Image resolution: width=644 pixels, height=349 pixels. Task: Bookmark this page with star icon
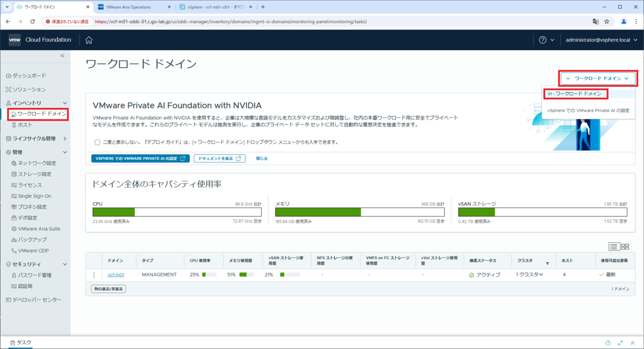tap(606, 21)
